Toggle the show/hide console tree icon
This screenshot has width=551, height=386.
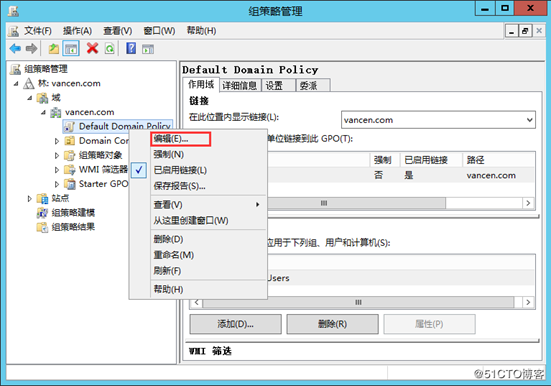pyautogui.click(x=71, y=49)
